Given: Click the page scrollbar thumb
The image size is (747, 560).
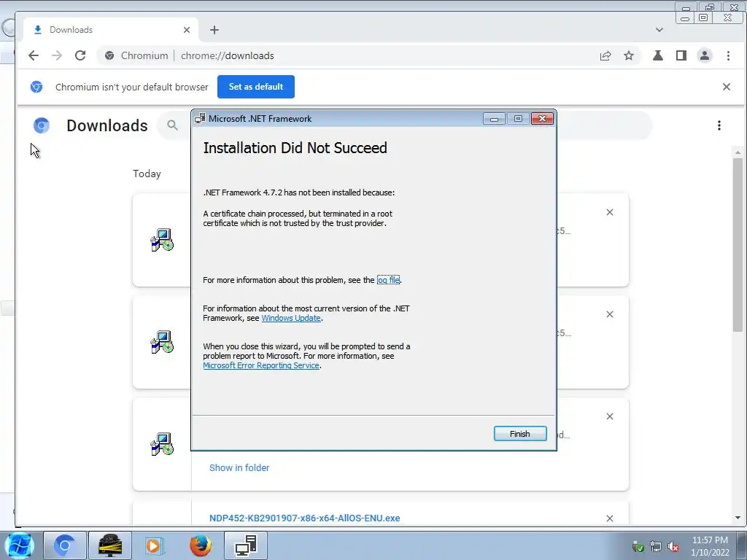Looking at the screenshot, I should pos(738,245).
